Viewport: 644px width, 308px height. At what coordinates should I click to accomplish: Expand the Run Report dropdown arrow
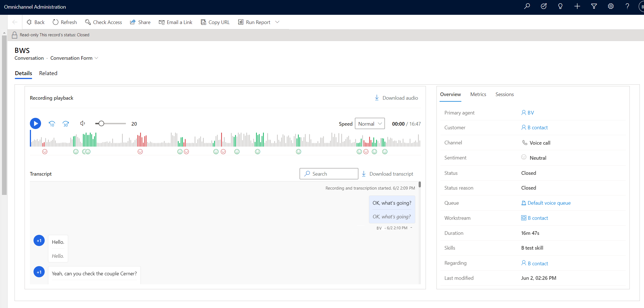[x=278, y=22]
